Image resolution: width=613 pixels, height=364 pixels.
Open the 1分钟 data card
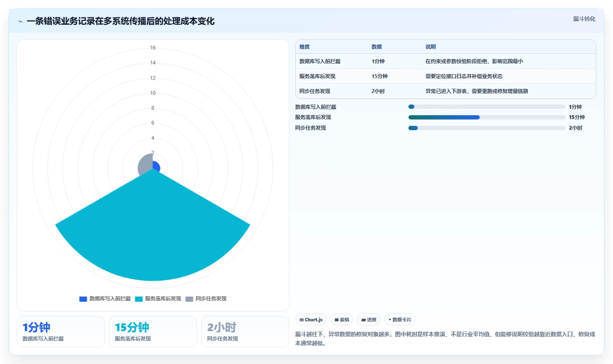(61, 332)
